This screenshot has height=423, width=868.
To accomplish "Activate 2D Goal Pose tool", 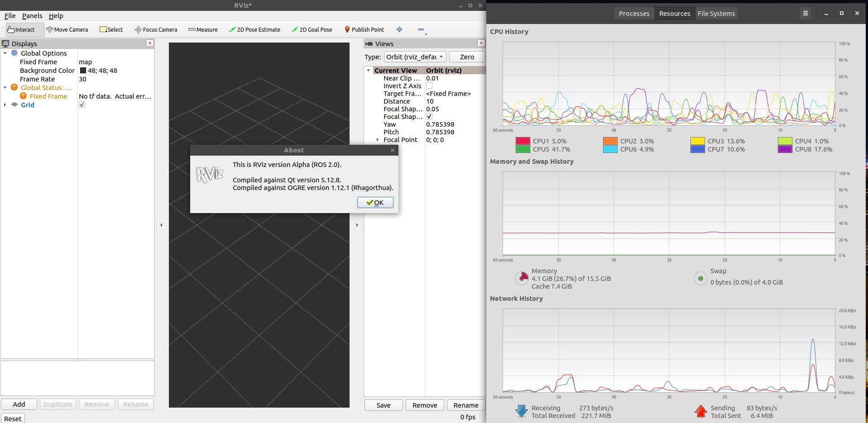I will 312,29.
